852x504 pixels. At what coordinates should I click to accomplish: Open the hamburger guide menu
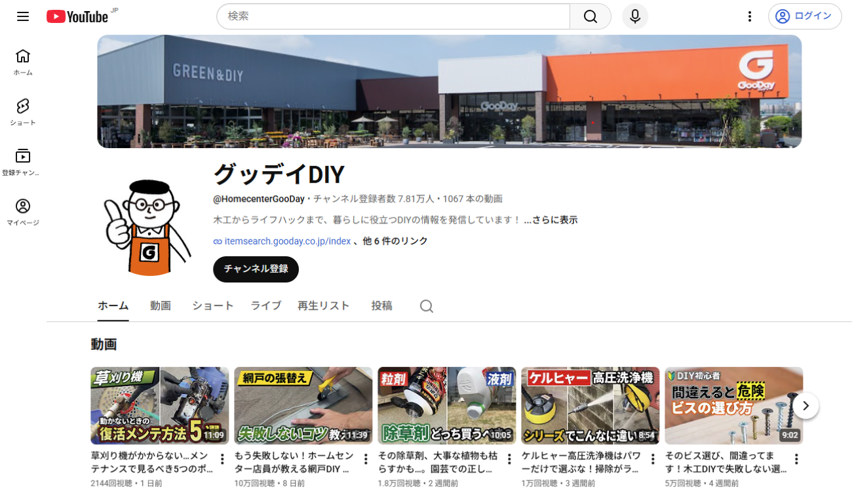click(x=23, y=16)
